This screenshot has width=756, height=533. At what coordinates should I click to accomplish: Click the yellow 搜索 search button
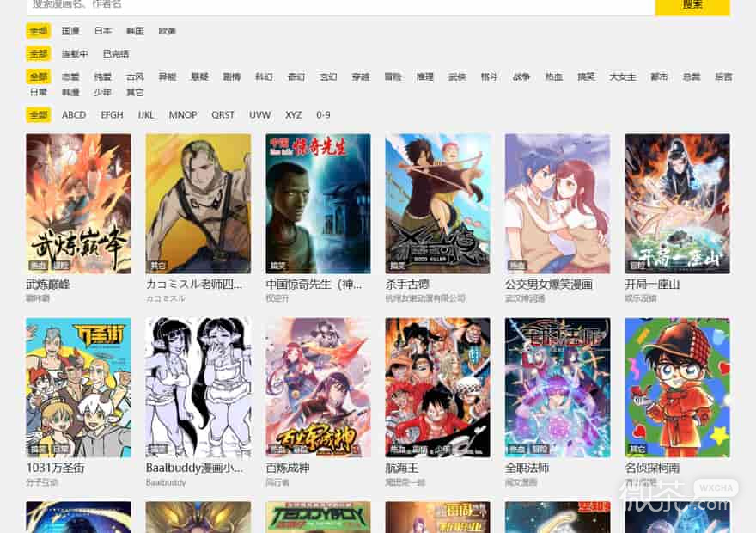click(692, 6)
